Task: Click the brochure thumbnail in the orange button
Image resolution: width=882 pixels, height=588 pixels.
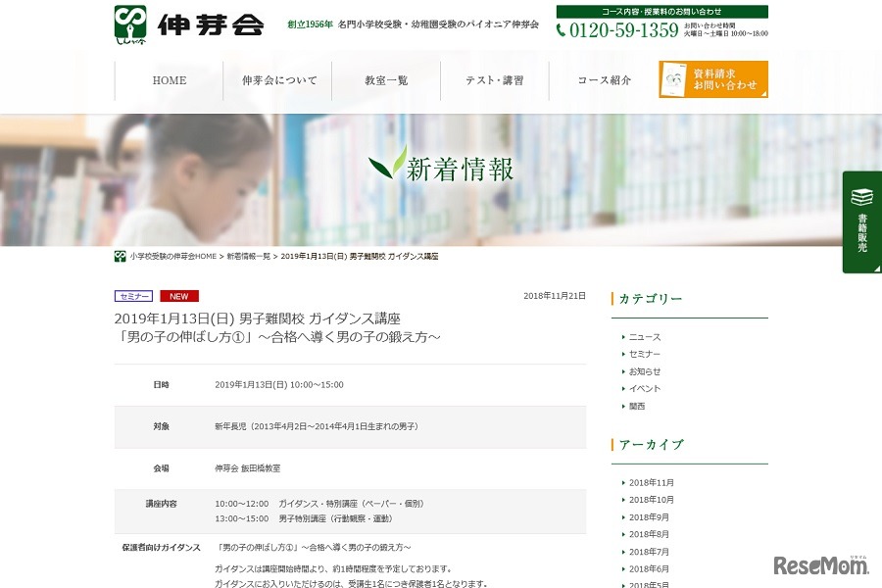Action: click(x=673, y=78)
